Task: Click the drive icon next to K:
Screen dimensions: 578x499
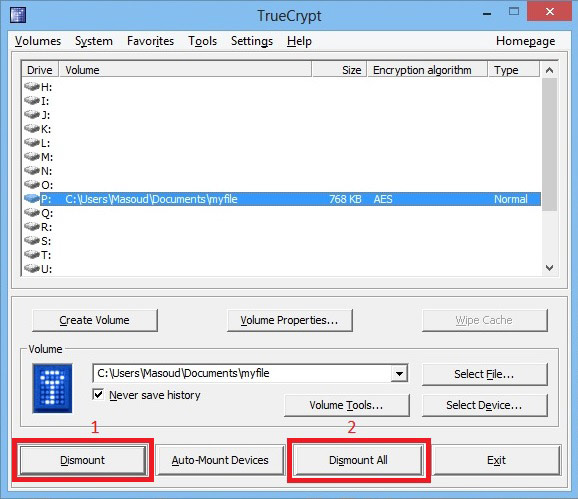Action: click(32, 129)
